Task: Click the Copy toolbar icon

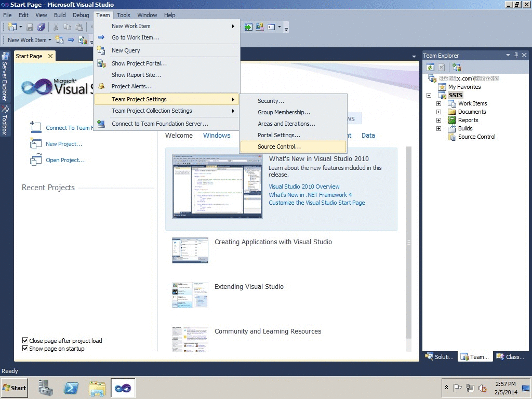Action: pos(68,27)
